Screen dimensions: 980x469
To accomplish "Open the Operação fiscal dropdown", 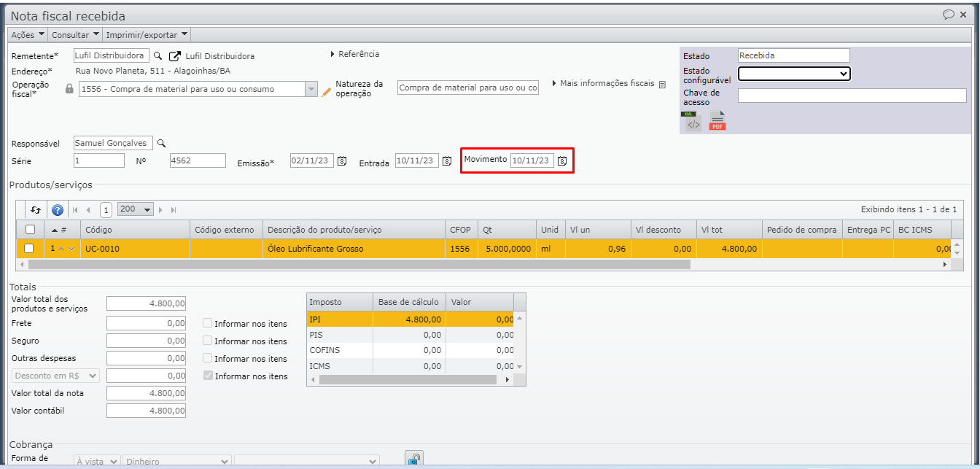I will [x=311, y=89].
